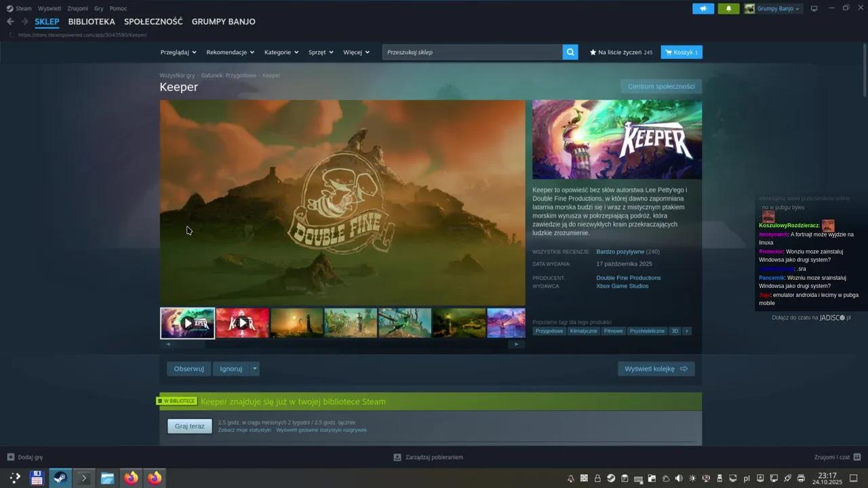Open the dropdown arrow beside Ignoruj
The height and width of the screenshot is (488, 868).
point(255,369)
